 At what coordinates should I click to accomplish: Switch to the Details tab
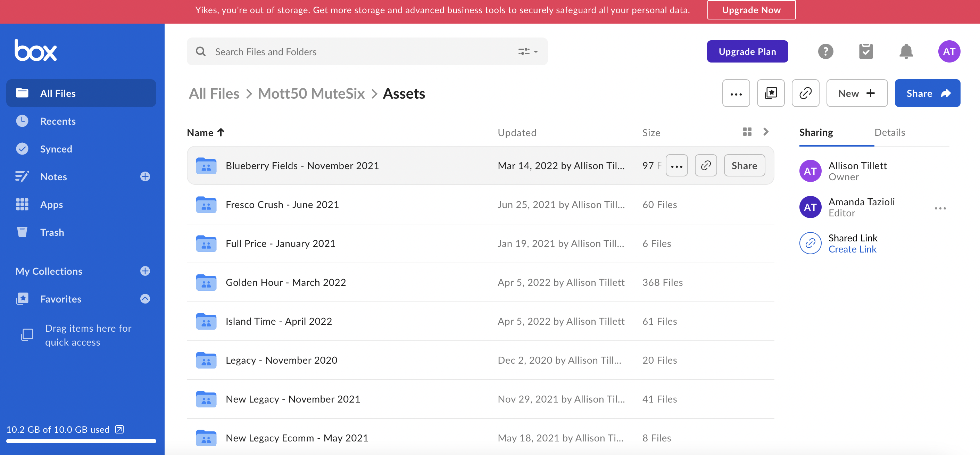[x=889, y=132]
